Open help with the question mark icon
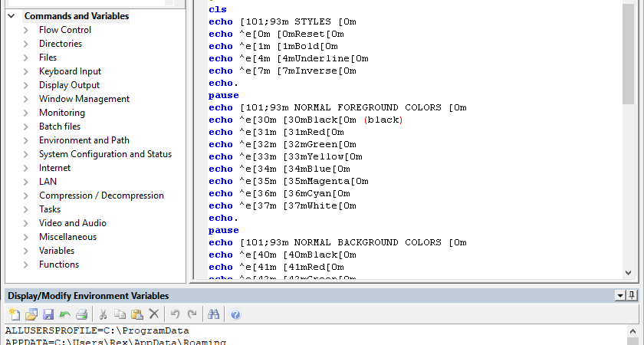The image size is (644, 345). point(235,314)
